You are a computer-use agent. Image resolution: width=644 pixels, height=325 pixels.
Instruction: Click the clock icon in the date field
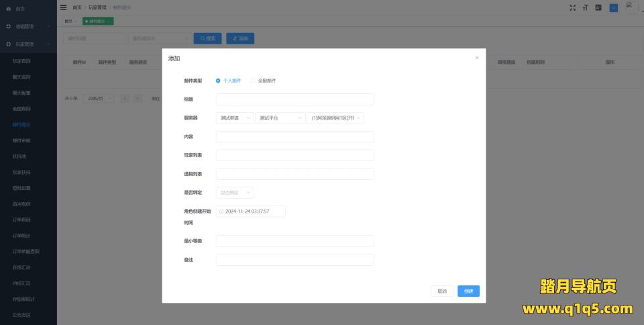(x=221, y=212)
